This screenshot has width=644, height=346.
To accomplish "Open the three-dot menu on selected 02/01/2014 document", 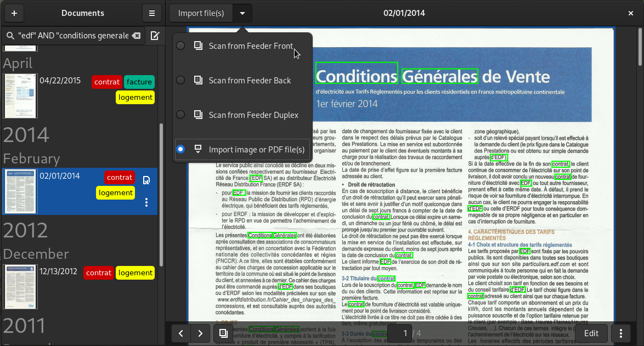I will 146,202.
